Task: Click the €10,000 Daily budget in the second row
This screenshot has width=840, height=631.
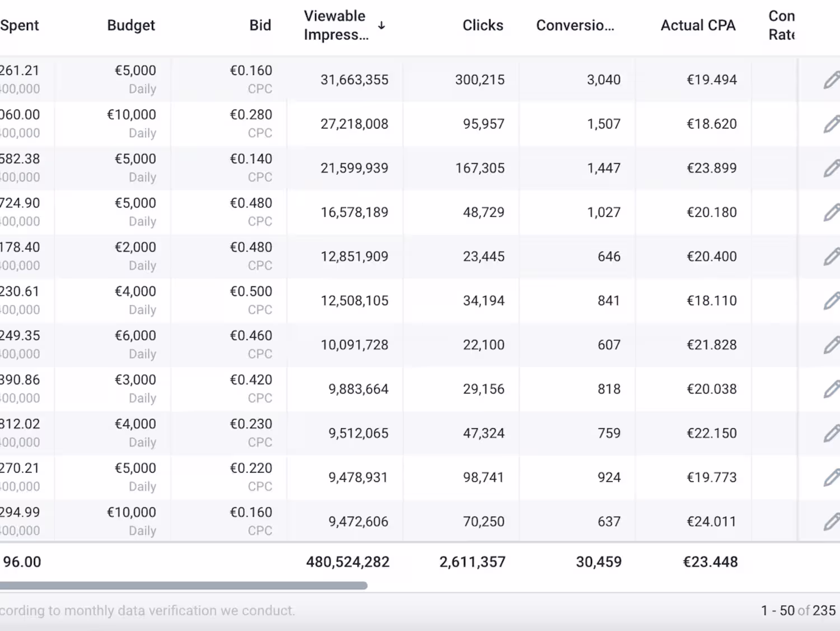Action: point(132,115)
